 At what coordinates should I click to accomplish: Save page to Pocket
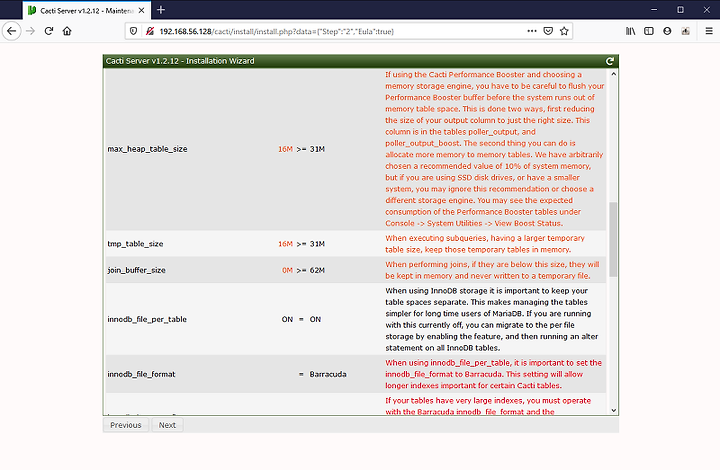[548, 31]
